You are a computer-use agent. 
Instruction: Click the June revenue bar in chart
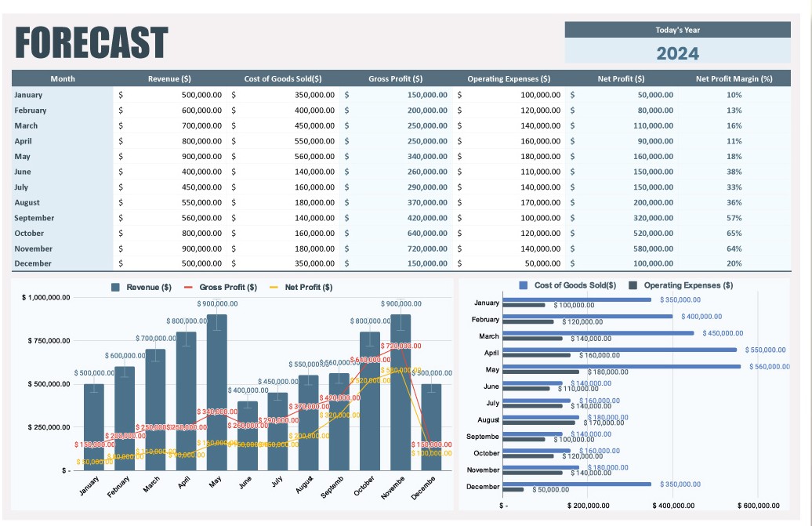pyautogui.click(x=248, y=436)
